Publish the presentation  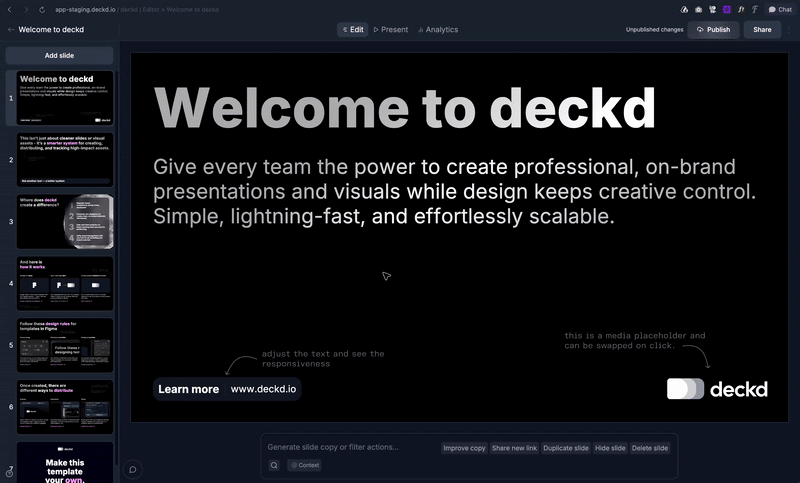coord(713,30)
